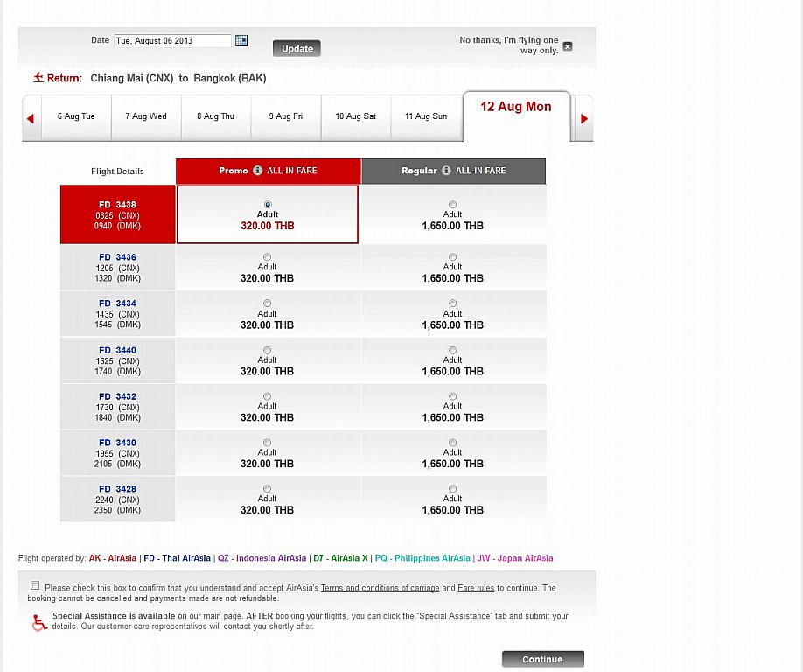Click the Date input field
The image size is (803, 672).
pyautogui.click(x=172, y=41)
